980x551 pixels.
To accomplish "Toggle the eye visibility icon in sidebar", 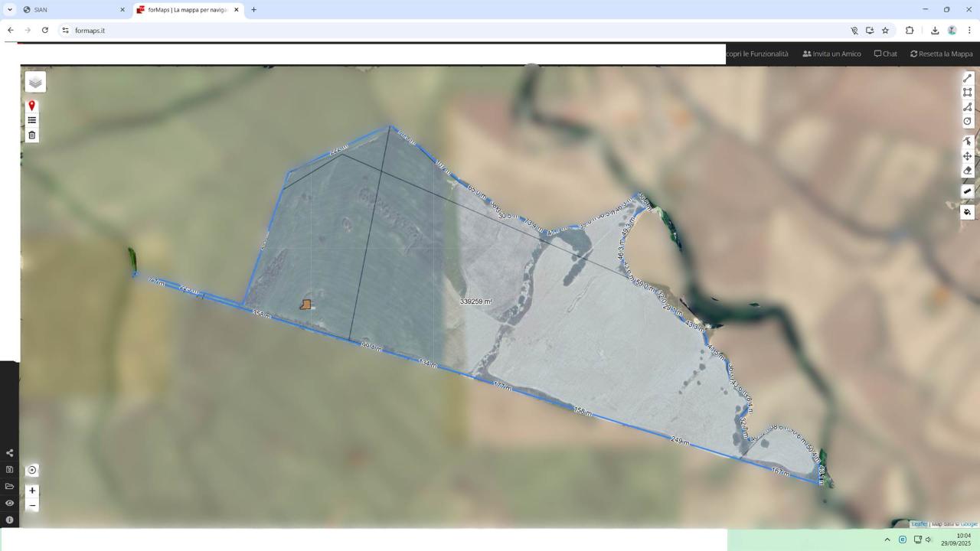I will point(10,503).
